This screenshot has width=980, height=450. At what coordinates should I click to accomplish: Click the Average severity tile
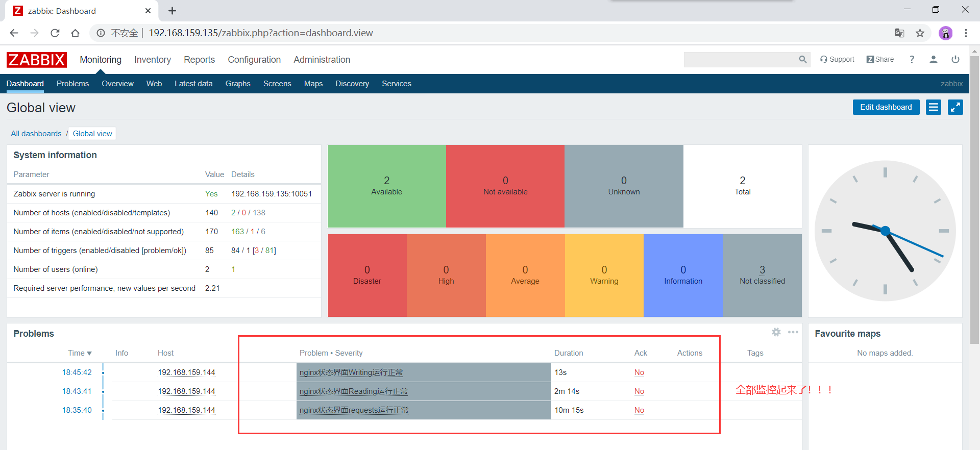525,276
